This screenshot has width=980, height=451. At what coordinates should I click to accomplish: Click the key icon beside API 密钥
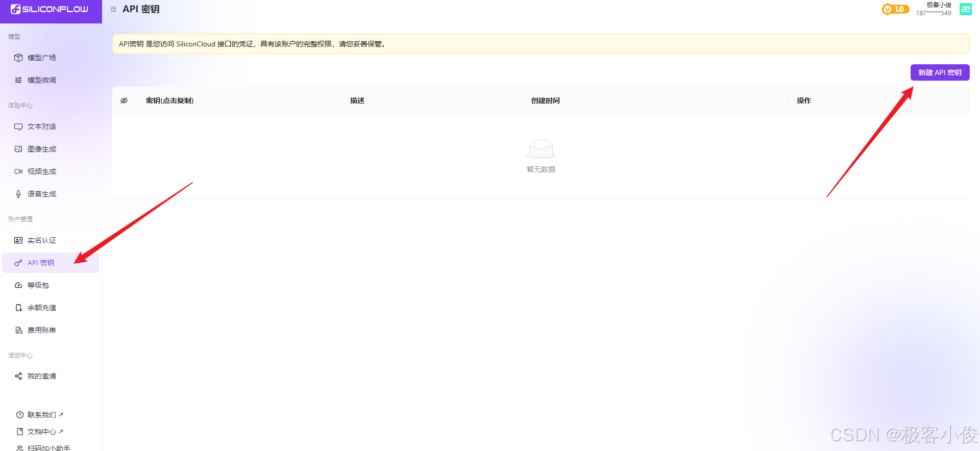tap(18, 263)
